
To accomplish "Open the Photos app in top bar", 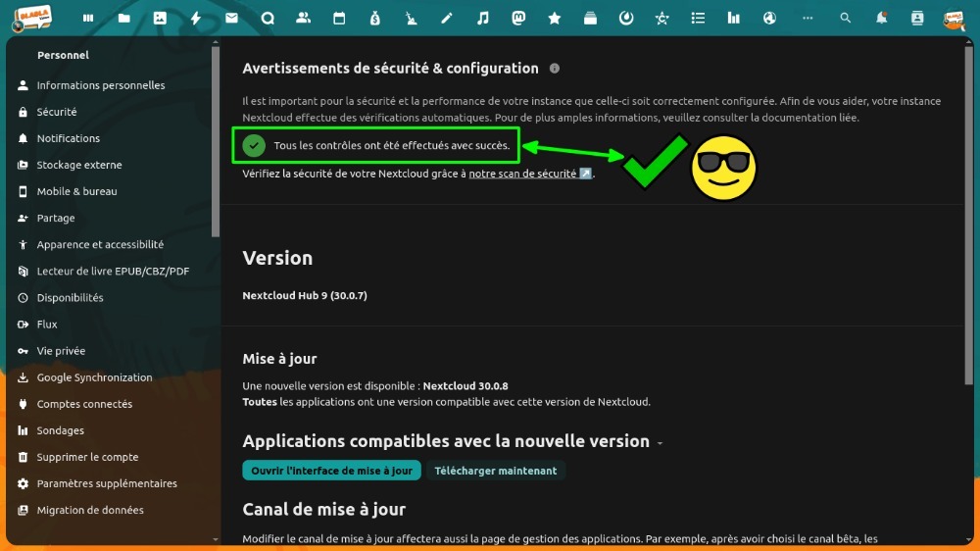I will click(x=160, y=18).
